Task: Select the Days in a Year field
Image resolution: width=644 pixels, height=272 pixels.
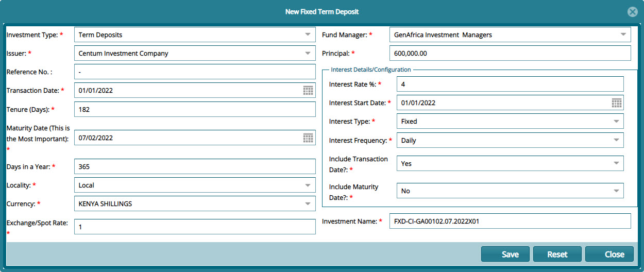Action: (x=195, y=166)
